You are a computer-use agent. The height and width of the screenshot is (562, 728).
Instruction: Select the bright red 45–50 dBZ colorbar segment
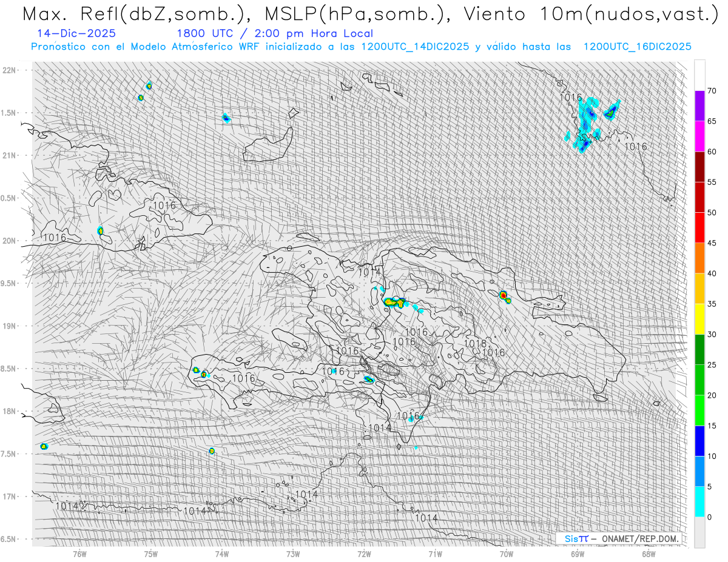pyautogui.click(x=699, y=228)
